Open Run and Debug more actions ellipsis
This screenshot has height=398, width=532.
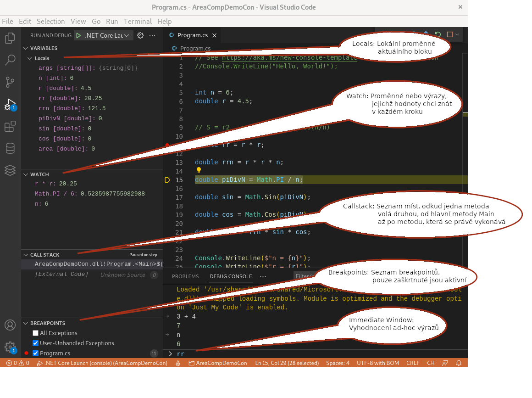[x=152, y=35]
